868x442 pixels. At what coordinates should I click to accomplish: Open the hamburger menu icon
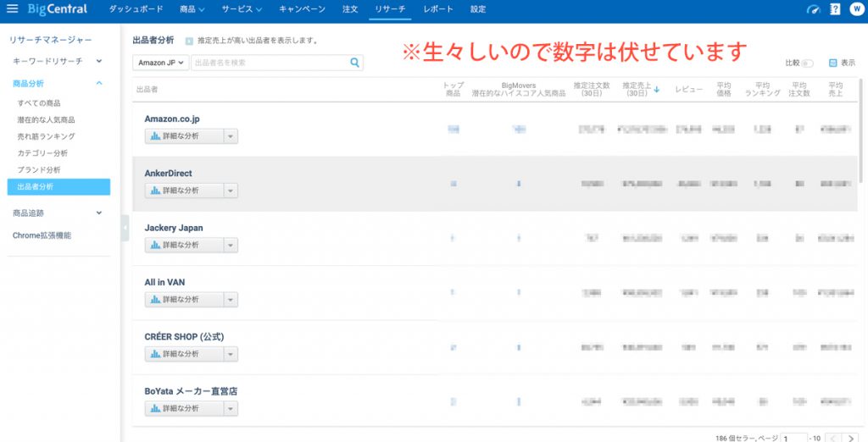12,8
